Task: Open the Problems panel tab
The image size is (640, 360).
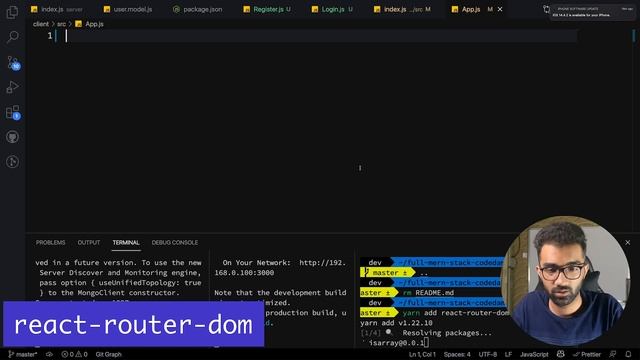Action: 50,242
